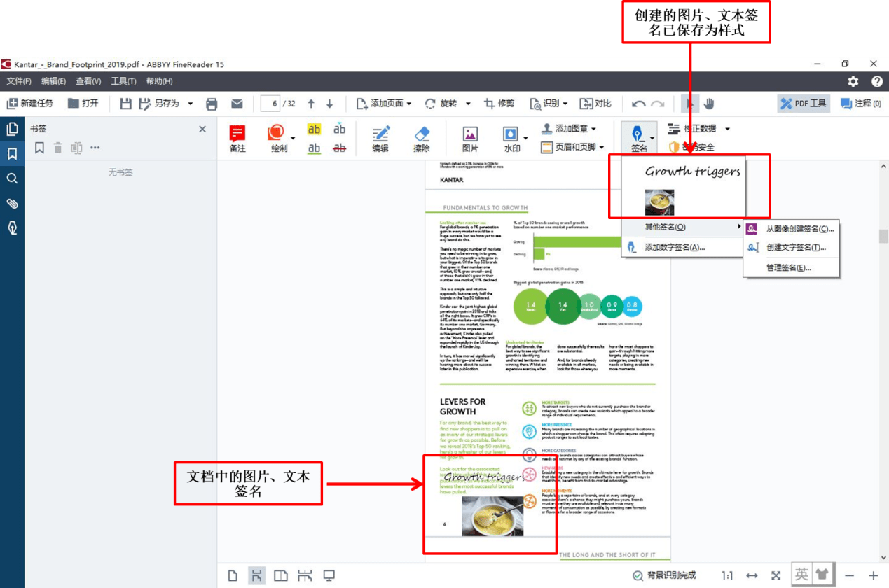The image size is (889, 588).
Task: Choose the 擦除 eraser tool
Action: [x=421, y=139]
